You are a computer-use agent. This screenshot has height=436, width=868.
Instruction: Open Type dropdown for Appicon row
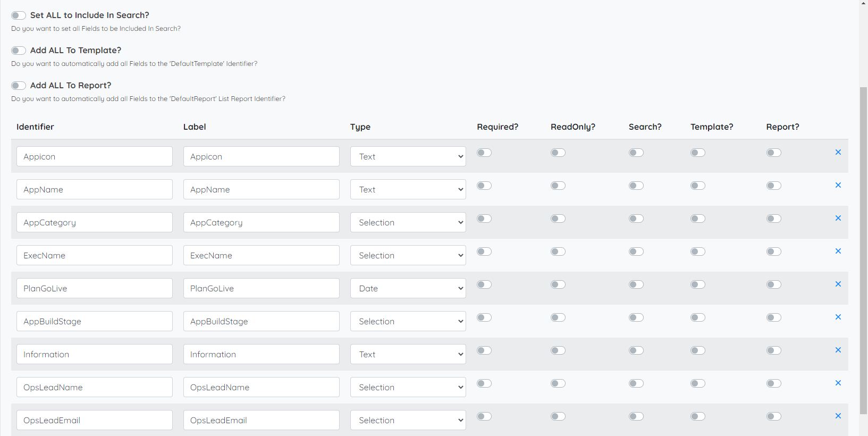[408, 156]
